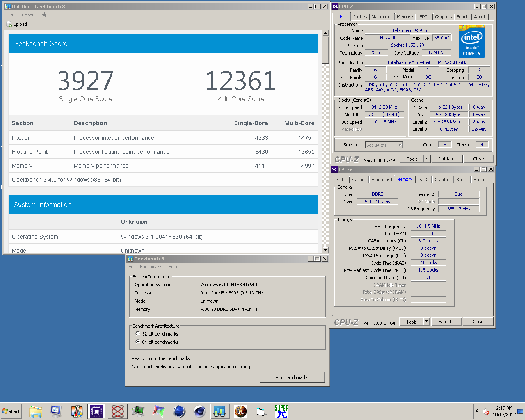Open the File menu in the Geekbench results window

9,14
